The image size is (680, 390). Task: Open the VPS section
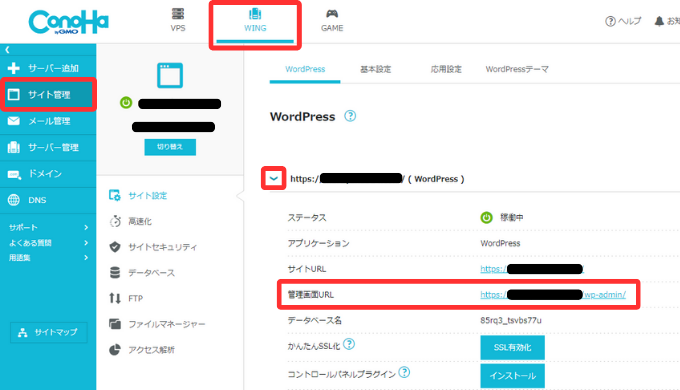178,20
